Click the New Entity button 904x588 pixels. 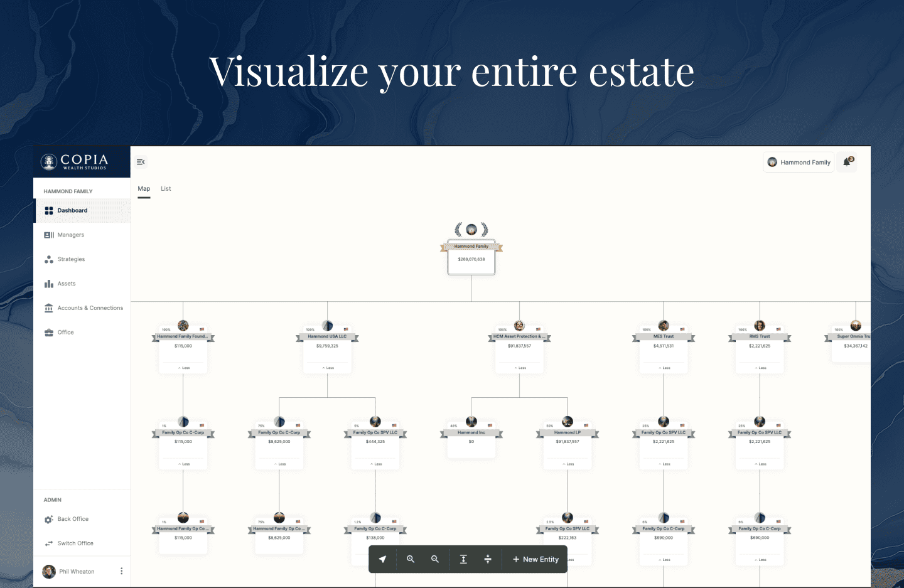(535, 559)
